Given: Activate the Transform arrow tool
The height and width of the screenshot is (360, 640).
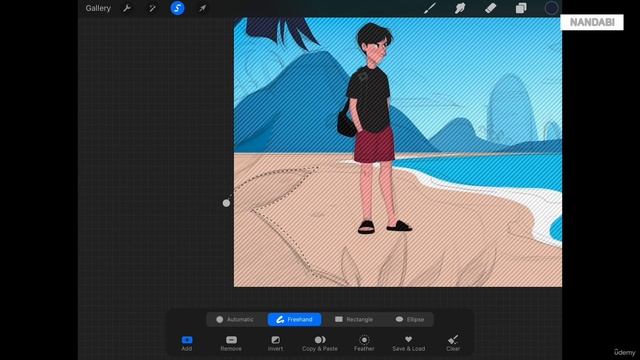Looking at the screenshot, I should (x=202, y=8).
